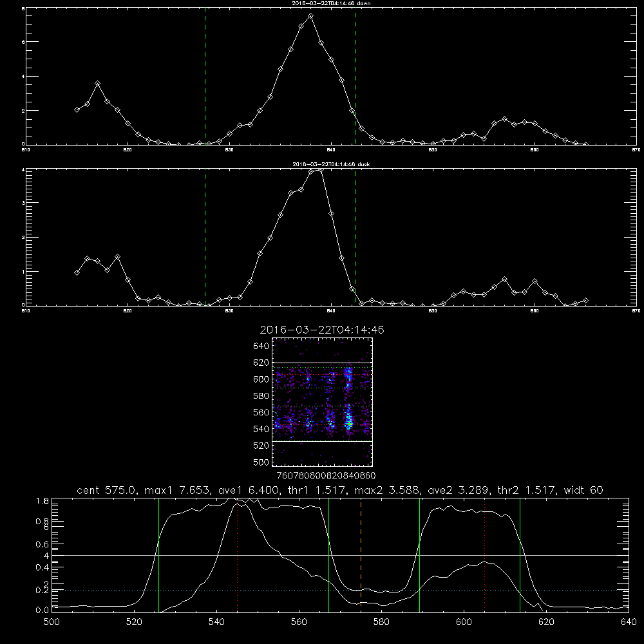
Task: Click the y-axis value 3 on dusk plot
Action: (x=23, y=203)
